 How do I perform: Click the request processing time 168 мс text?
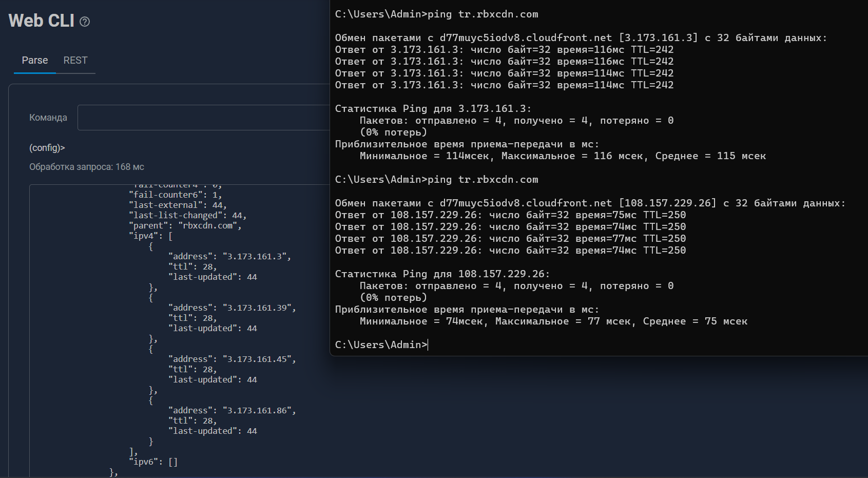tap(87, 167)
